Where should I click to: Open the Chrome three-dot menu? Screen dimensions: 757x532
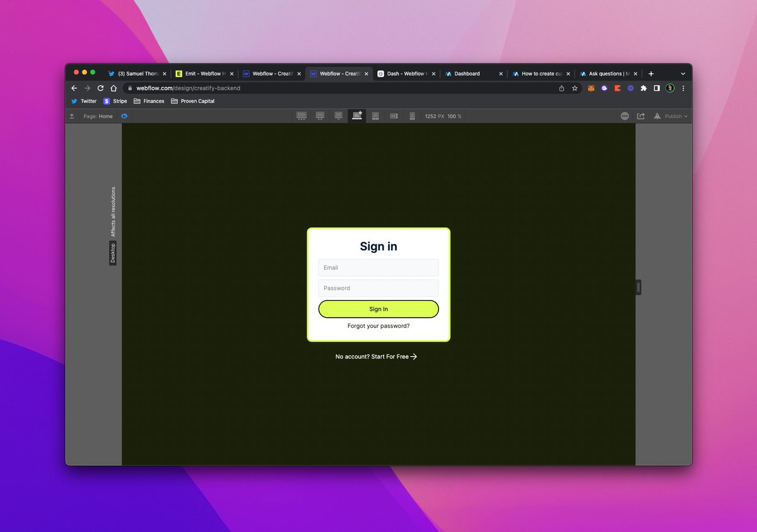[683, 88]
